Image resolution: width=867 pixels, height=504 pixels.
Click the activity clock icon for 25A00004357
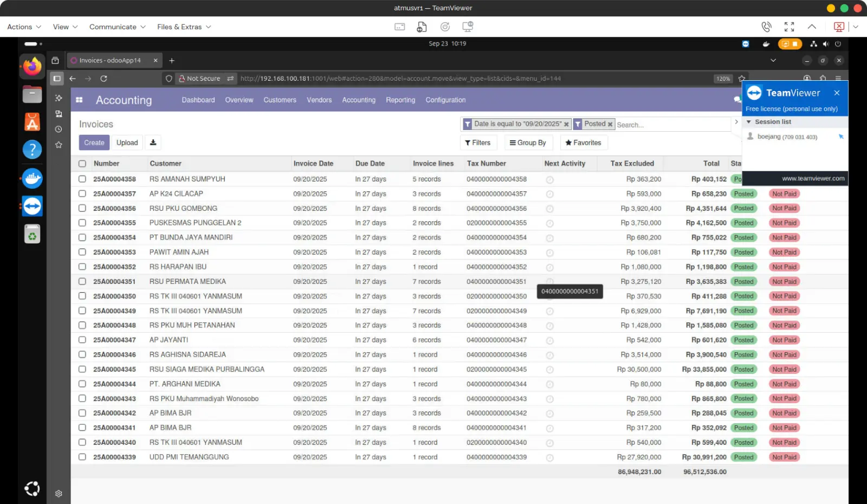[x=549, y=194]
